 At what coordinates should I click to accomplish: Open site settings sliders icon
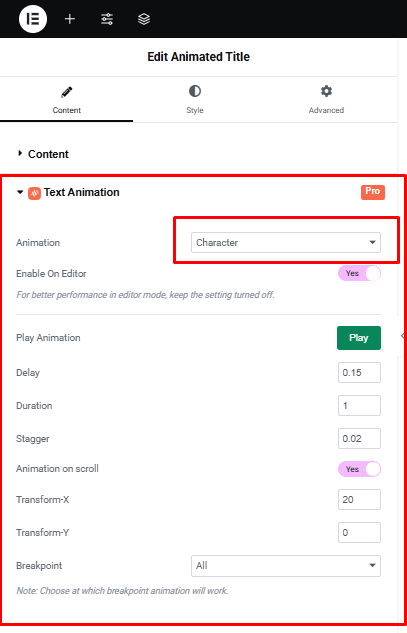[107, 19]
